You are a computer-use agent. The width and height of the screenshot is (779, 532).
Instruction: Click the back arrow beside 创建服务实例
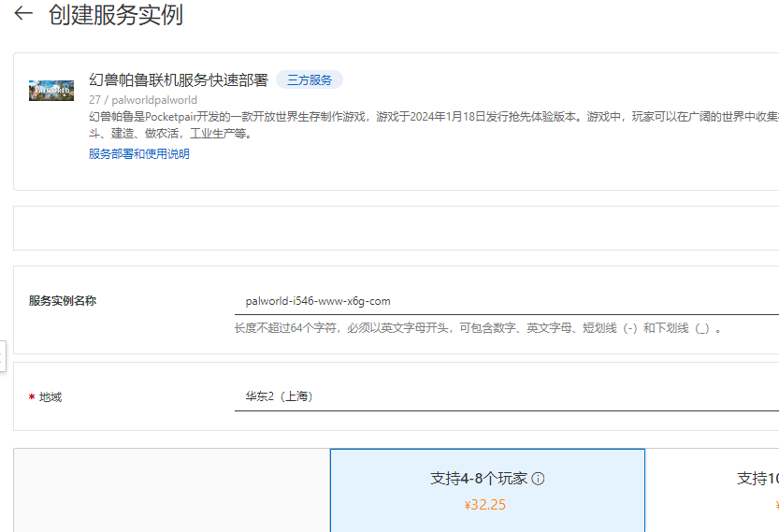coord(23,14)
